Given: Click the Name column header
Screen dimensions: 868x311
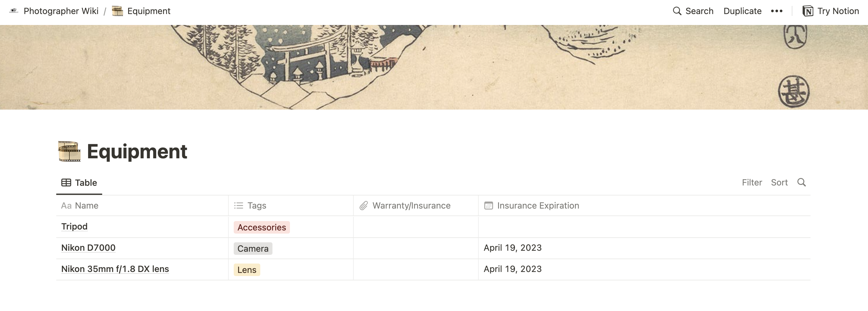Looking at the screenshot, I should point(142,206).
